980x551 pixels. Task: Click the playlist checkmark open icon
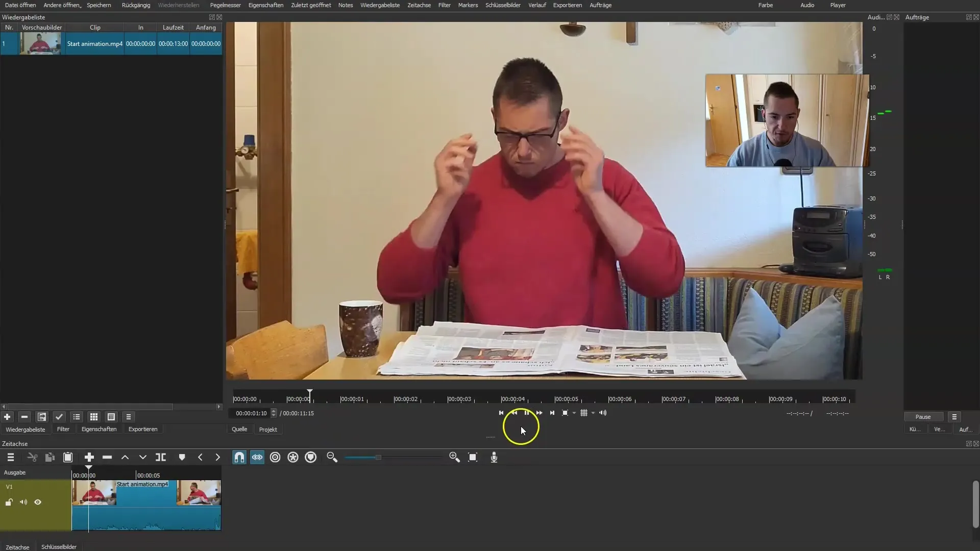(59, 417)
